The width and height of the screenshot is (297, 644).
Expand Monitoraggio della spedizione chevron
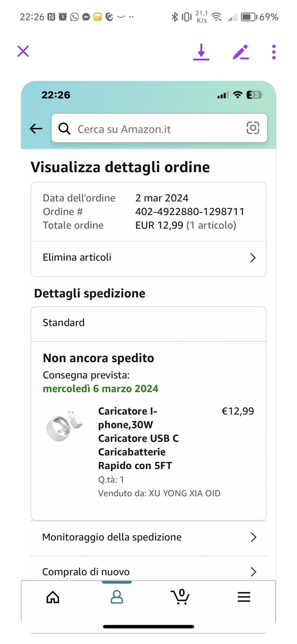(253, 537)
